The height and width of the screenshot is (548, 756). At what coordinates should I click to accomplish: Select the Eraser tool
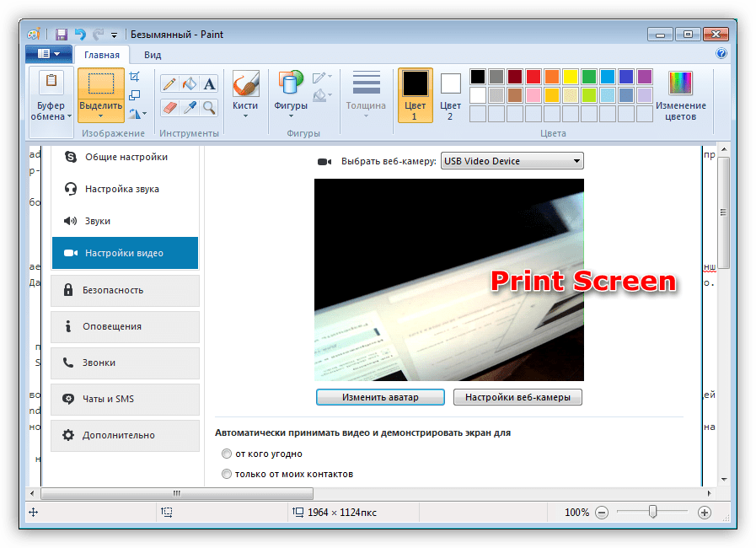click(169, 107)
